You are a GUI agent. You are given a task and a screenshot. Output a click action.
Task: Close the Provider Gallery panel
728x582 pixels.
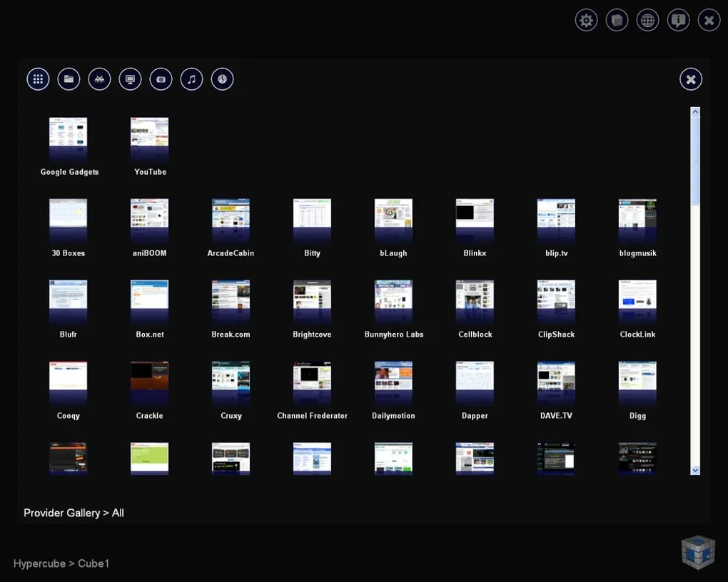tap(691, 79)
